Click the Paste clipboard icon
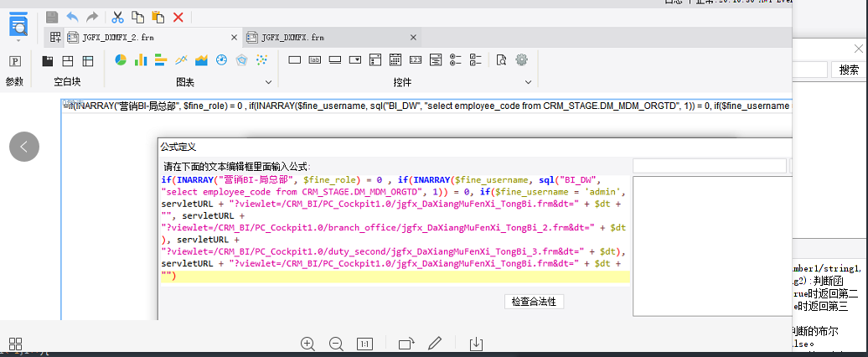Viewport: 868px width, 357px height. [158, 17]
